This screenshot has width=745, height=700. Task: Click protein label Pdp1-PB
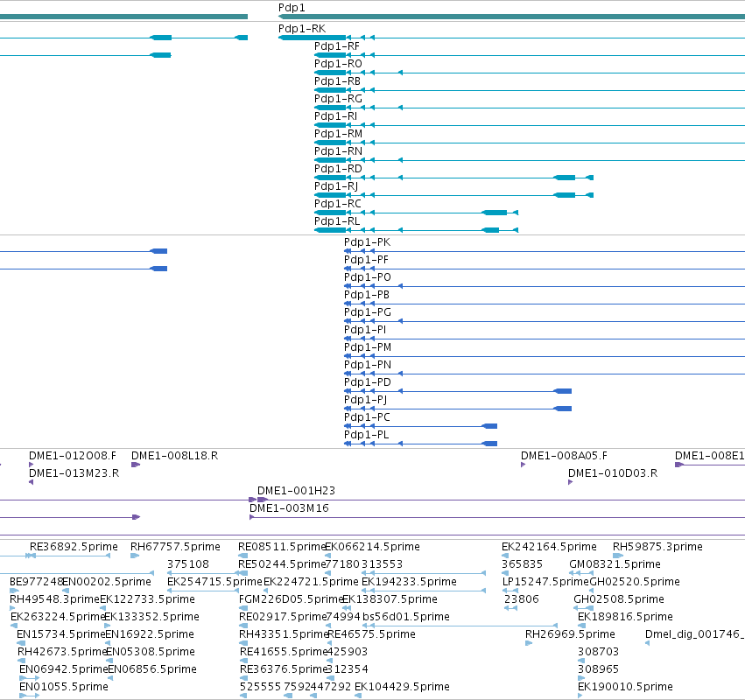point(367,295)
